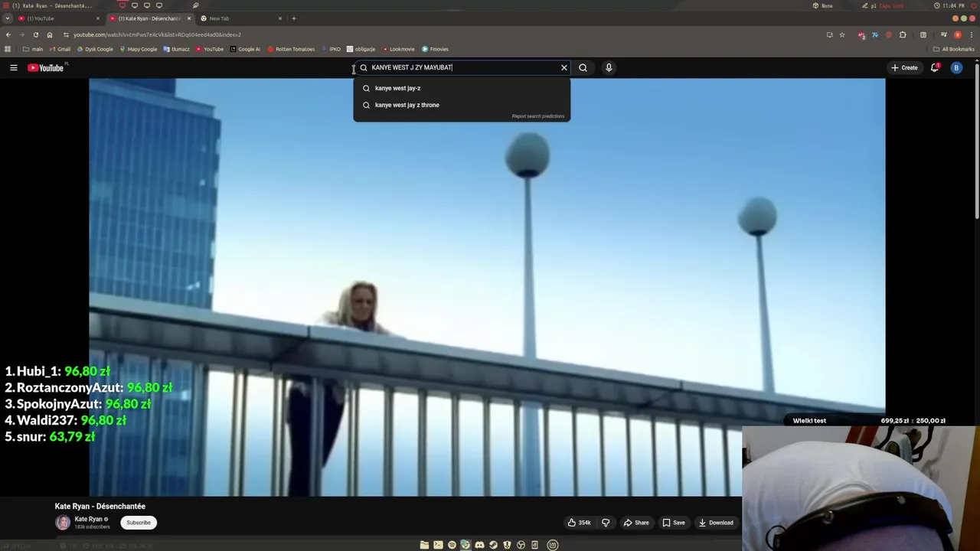Go back in browser history
Viewport: 980px width, 551px height.
pyautogui.click(x=8, y=34)
